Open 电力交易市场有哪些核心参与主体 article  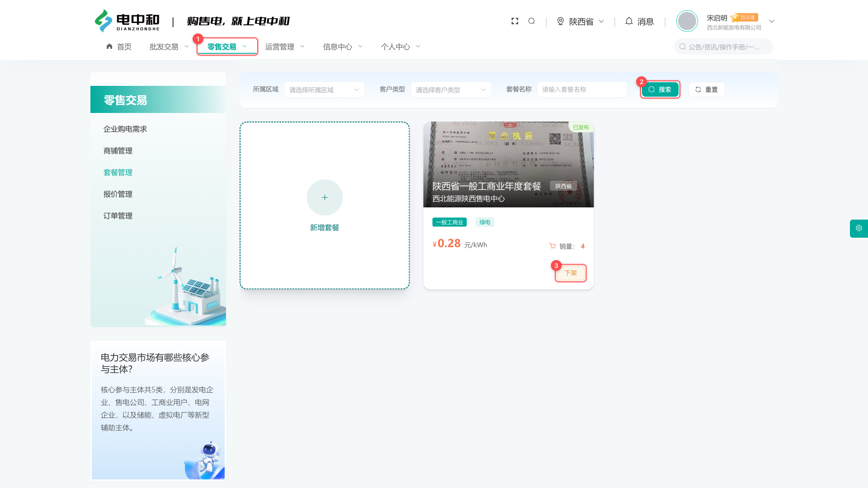click(155, 363)
